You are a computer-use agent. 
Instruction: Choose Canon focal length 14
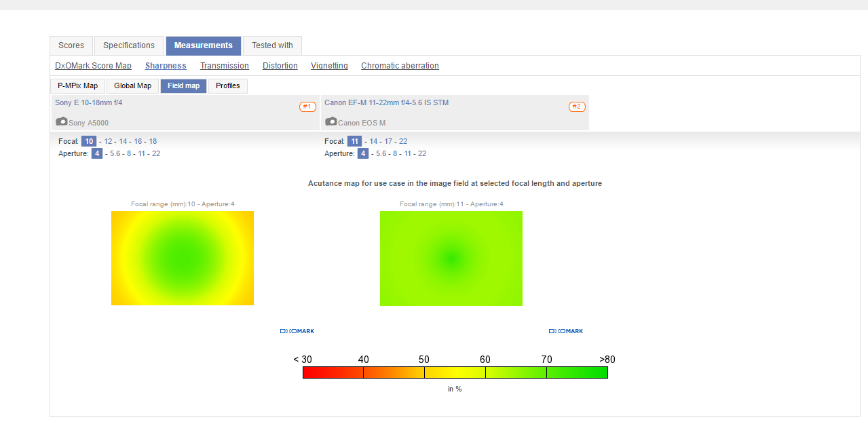tap(373, 141)
